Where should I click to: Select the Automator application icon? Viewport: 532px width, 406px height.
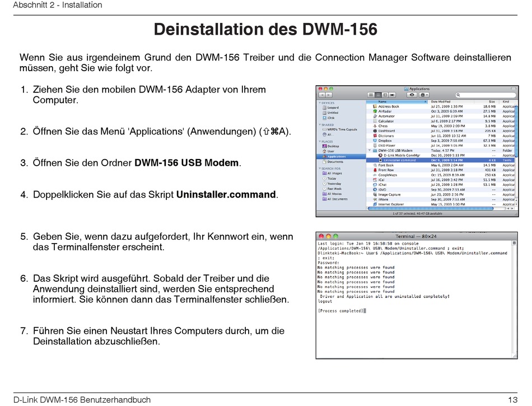[375, 116]
